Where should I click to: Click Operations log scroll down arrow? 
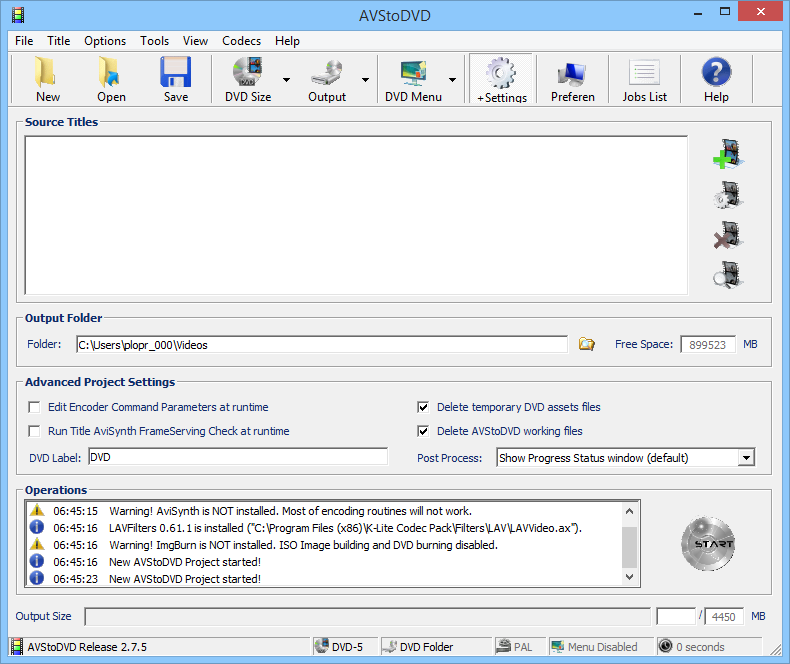click(x=629, y=577)
